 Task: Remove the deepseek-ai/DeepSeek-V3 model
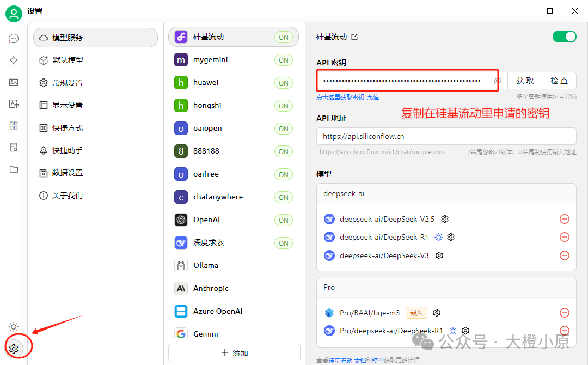565,255
